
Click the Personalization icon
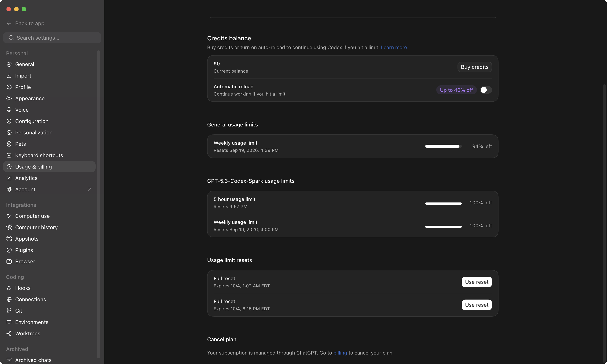click(9, 133)
